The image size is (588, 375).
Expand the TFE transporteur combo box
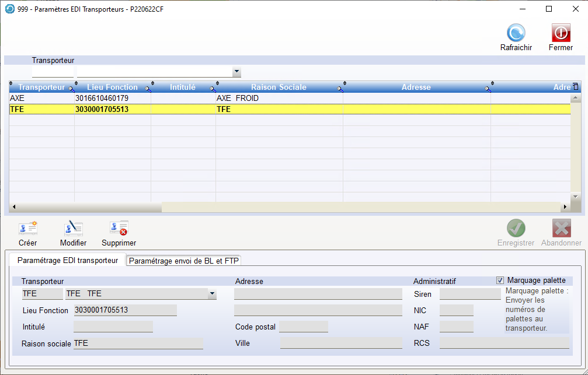[x=212, y=294]
